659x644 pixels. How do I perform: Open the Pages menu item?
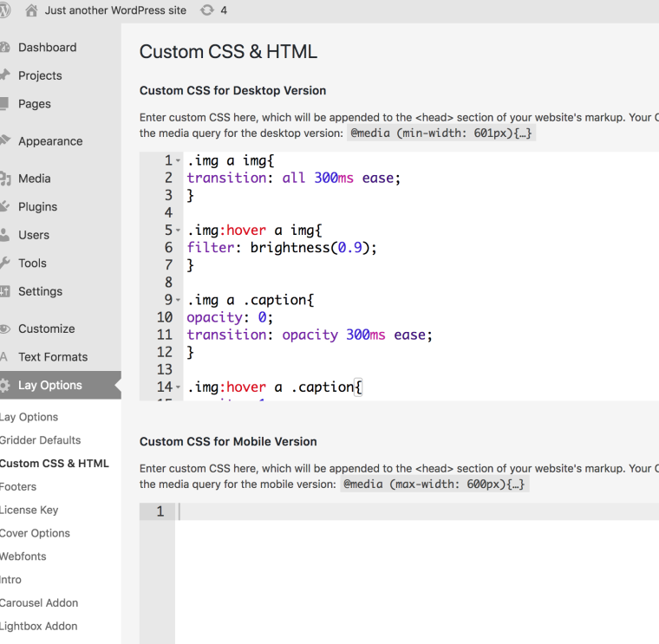[x=35, y=104]
